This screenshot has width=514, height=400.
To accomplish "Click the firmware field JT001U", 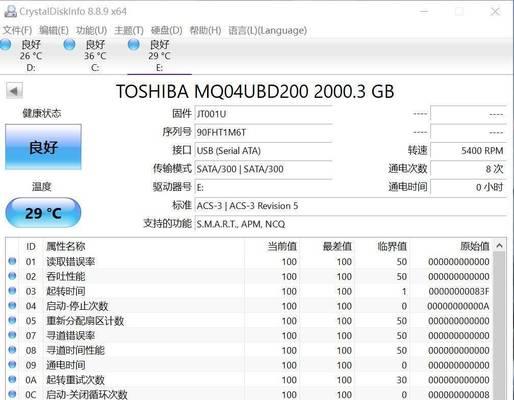I will 263,114.
